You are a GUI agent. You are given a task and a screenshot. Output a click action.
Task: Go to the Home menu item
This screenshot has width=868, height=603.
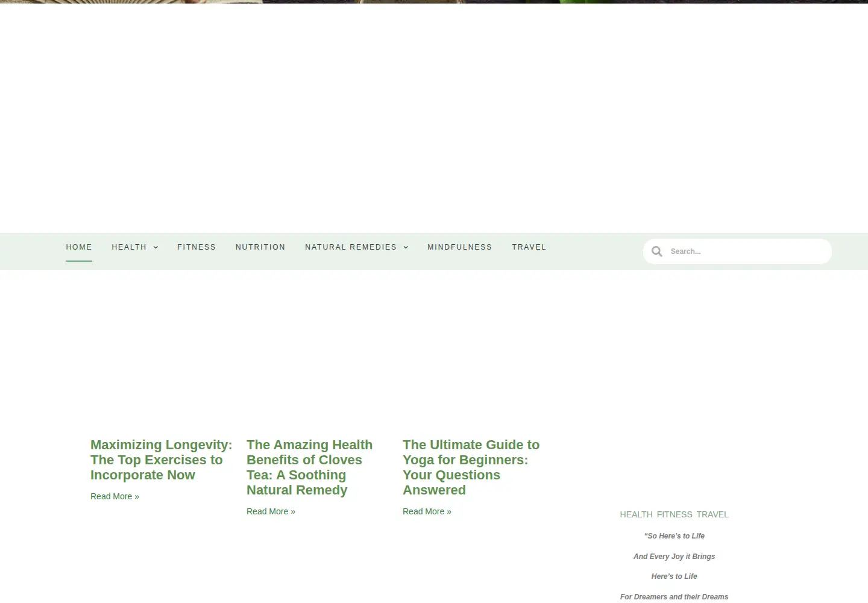(x=79, y=247)
